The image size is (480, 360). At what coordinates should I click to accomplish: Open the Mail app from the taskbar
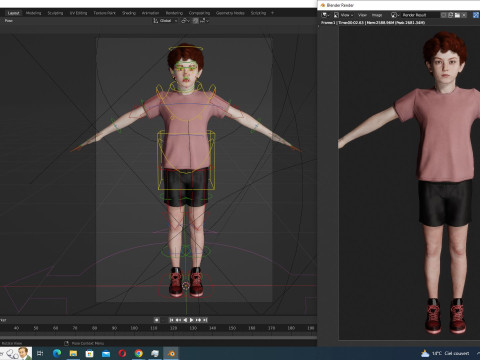(x=106, y=353)
